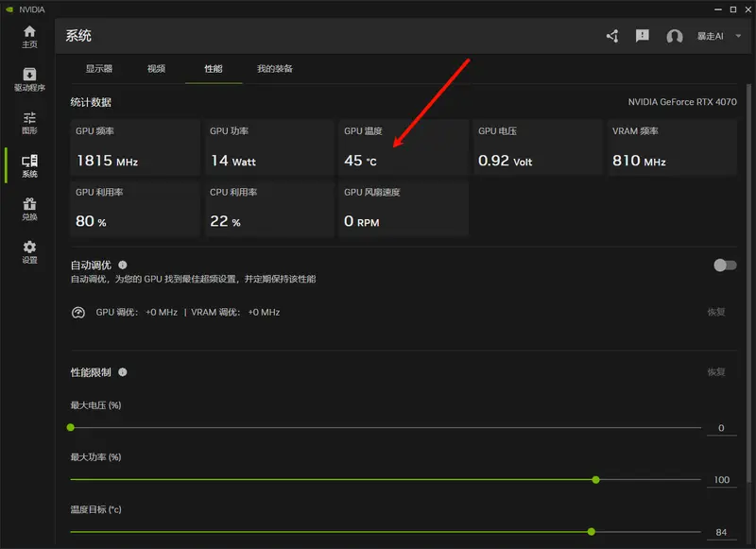
Task: Click the 最大电压 value field
Action: [x=721, y=428]
